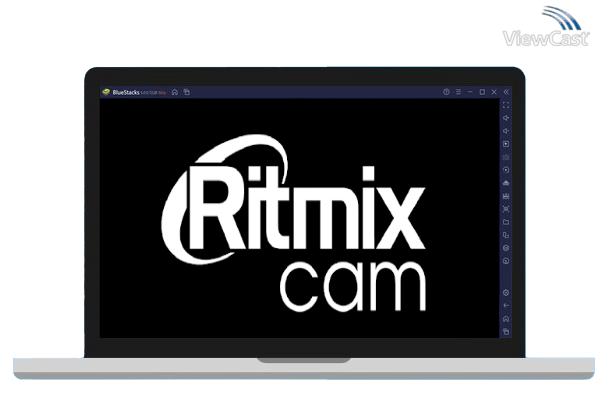Viewport: 602px width, 414px height.
Task: Click the sidebar icon of a square with a play arrow
Action: point(506,144)
